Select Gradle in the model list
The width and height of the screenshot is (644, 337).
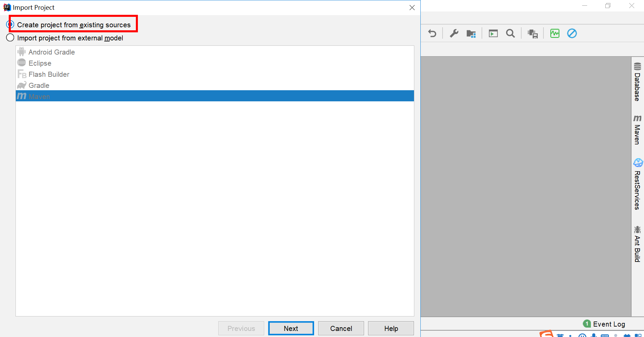click(x=215, y=85)
